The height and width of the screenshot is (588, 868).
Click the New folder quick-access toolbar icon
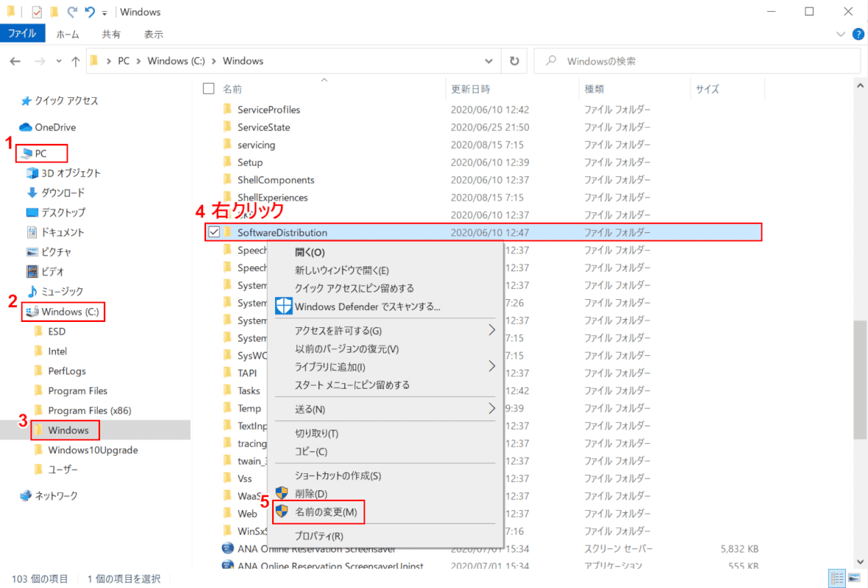tap(54, 12)
